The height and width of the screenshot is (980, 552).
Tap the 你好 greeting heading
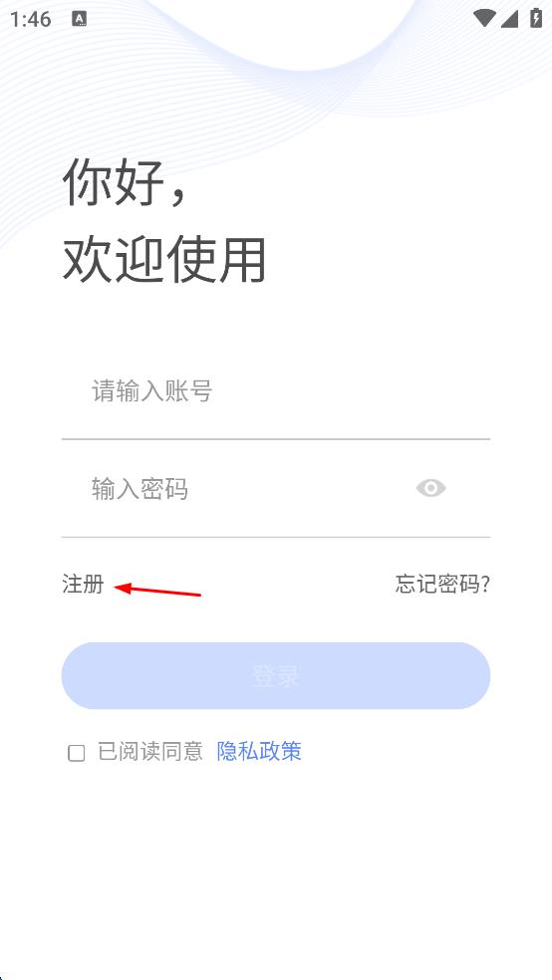click(125, 182)
